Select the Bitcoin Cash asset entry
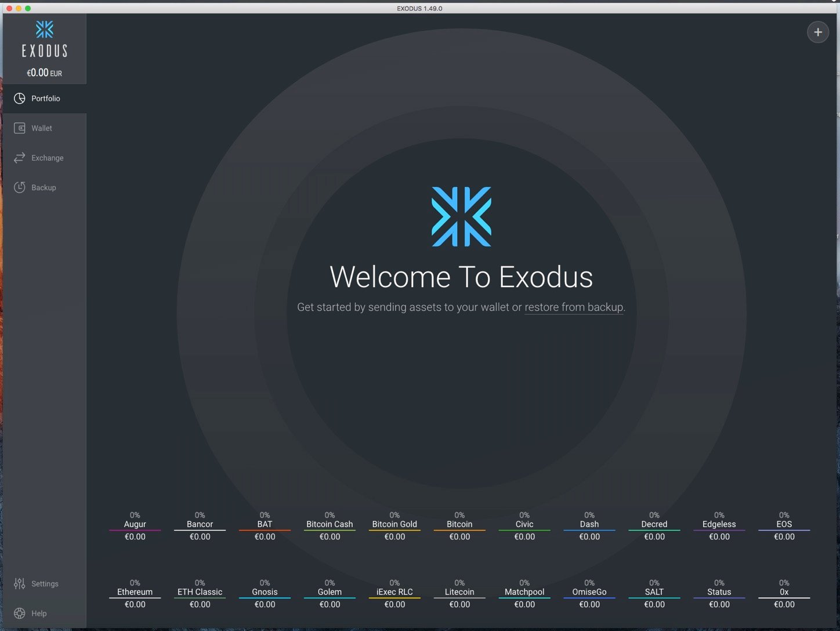The width and height of the screenshot is (840, 631). 330,526
